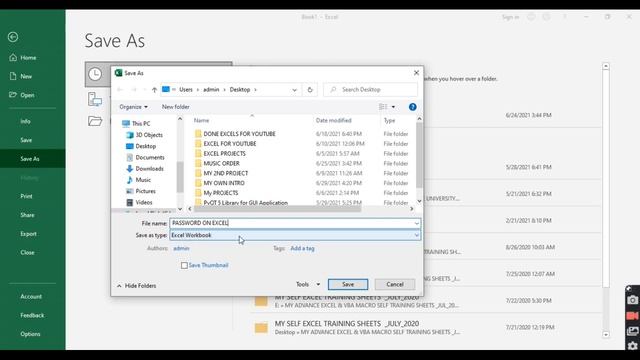
Task: Refresh the Desktop folder listing
Action: [x=310, y=90]
